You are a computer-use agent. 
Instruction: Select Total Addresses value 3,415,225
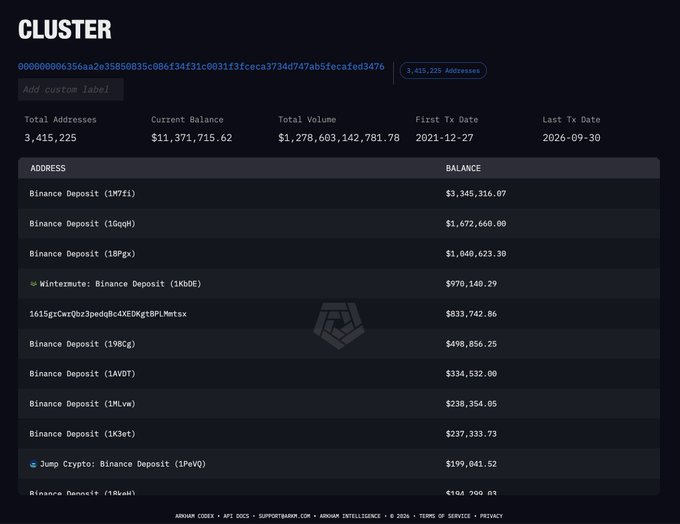(x=50, y=138)
